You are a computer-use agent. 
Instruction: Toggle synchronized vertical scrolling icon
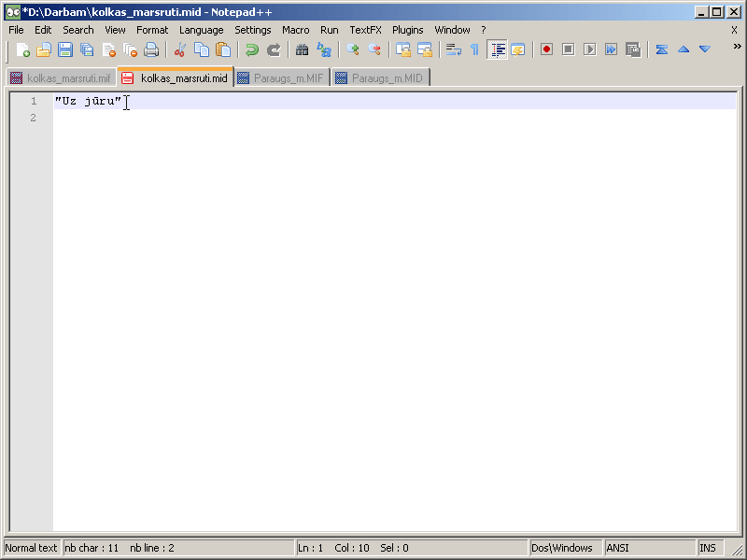tap(403, 49)
